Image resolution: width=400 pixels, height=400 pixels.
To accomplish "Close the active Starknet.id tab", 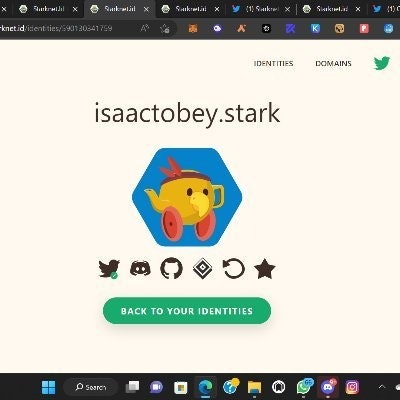I will coord(146,9).
